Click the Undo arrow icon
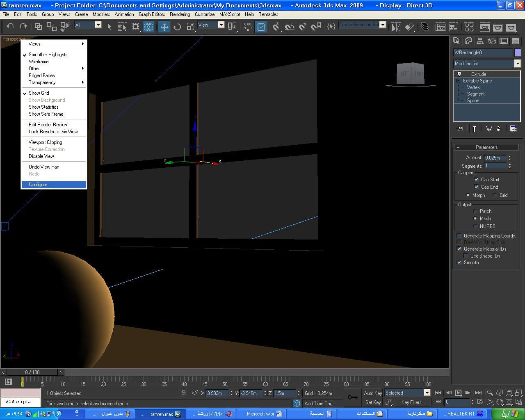This screenshot has height=420, width=525. tap(10, 27)
